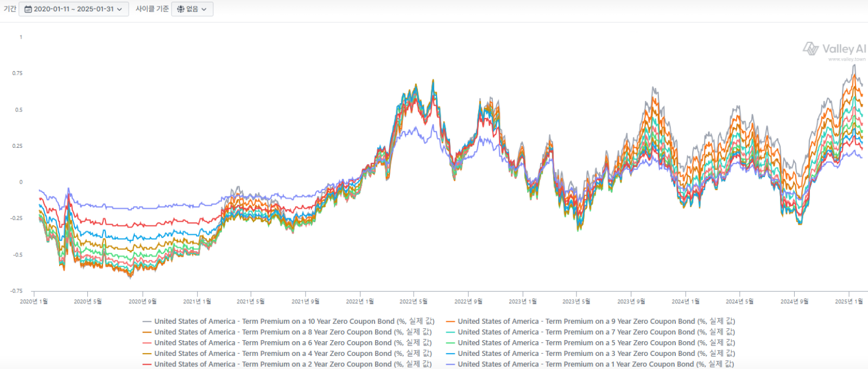This screenshot has width=868, height=369.
Task: Click the www.valley.town link text
Action: 846,59
